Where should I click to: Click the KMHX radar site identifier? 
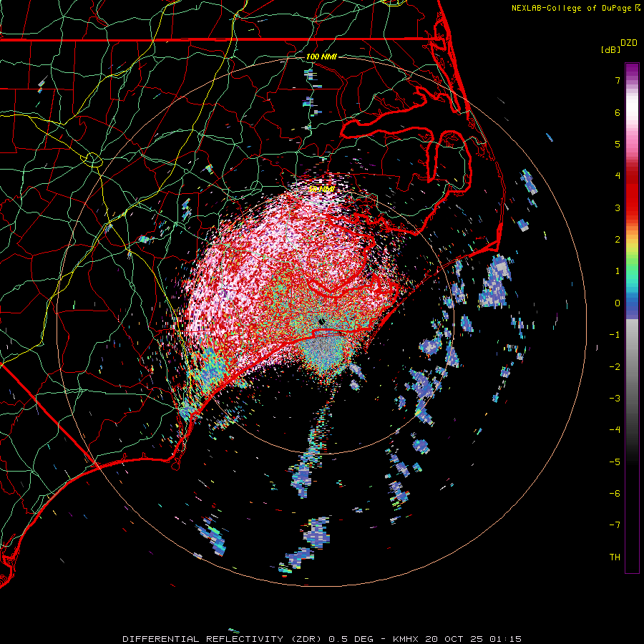point(406,639)
